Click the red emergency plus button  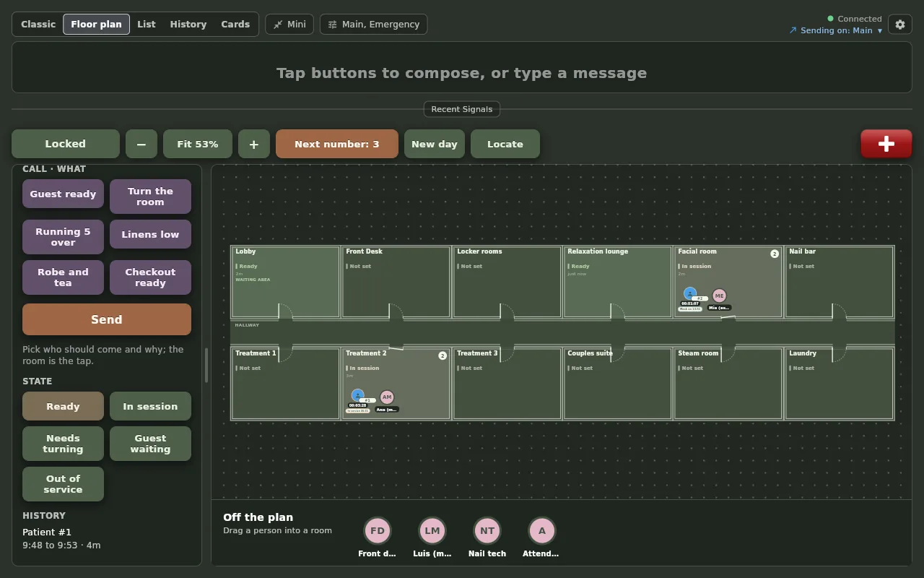886,144
